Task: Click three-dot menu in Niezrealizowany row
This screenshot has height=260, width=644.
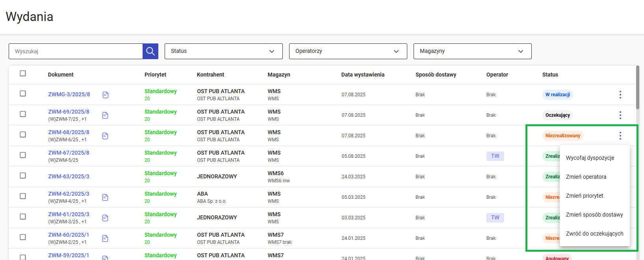Action: coord(620,136)
